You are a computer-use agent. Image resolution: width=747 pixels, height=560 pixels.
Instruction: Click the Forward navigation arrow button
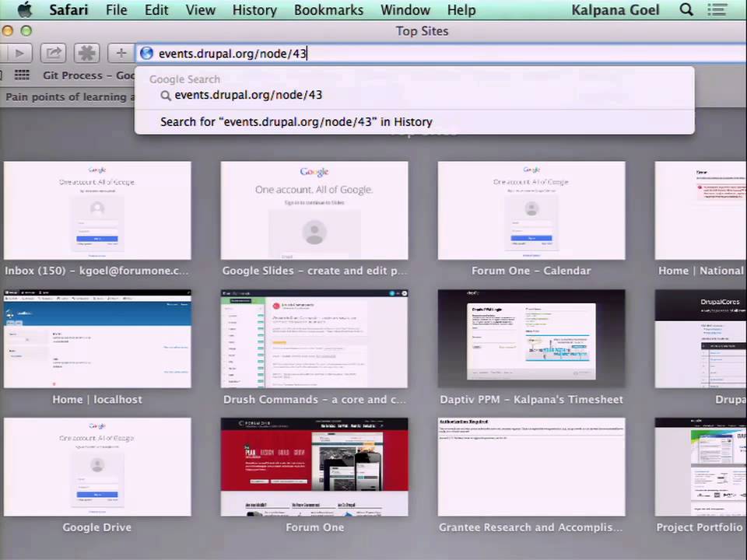pyautogui.click(x=18, y=53)
